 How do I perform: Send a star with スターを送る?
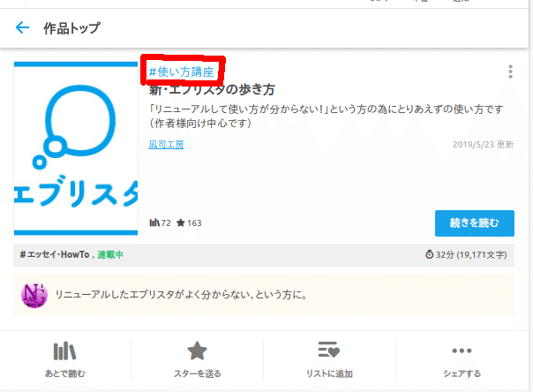[x=197, y=359]
